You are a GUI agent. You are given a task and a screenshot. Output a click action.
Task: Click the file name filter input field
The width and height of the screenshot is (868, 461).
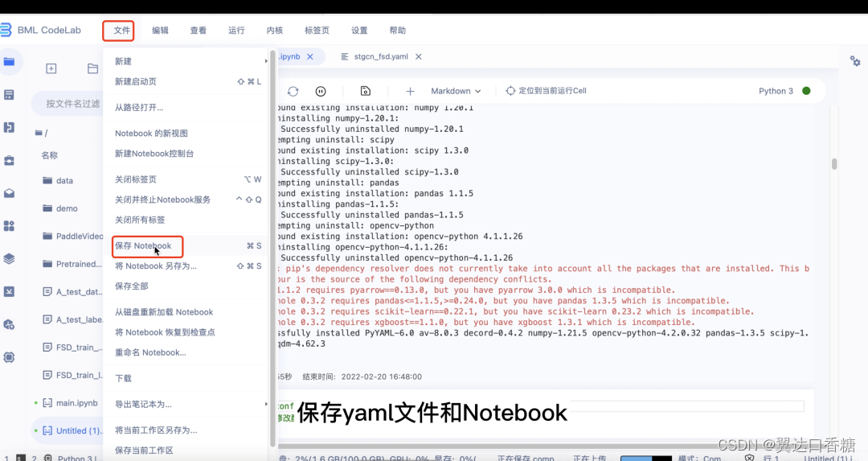(69, 104)
